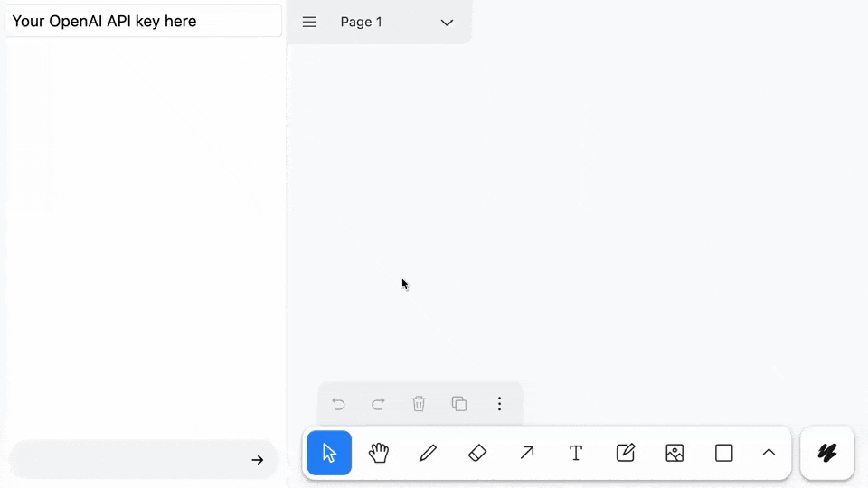Image resolution: width=868 pixels, height=488 pixels.
Task: Activate the Select pointer tool
Action: [x=329, y=453]
